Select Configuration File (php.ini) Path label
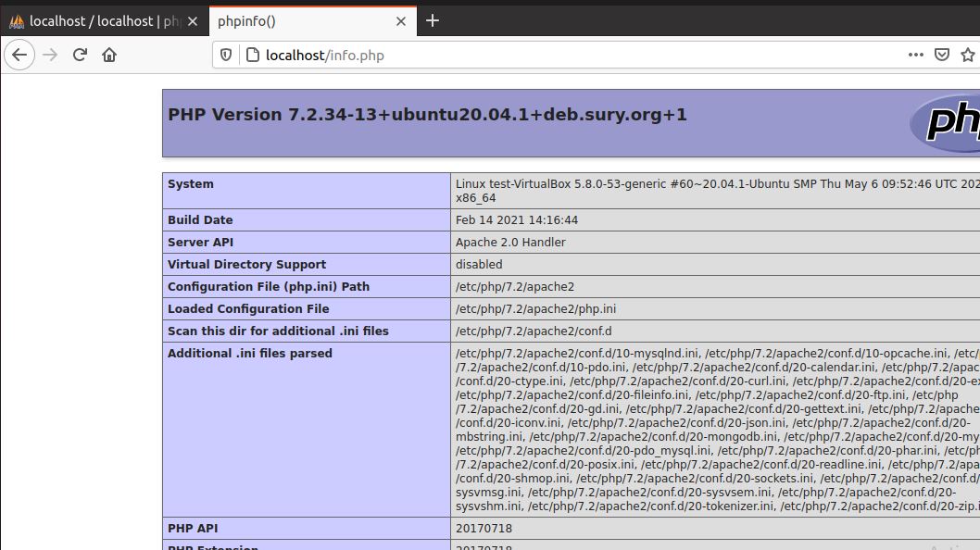The height and width of the screenshot is (550, 980). [268, 287]
